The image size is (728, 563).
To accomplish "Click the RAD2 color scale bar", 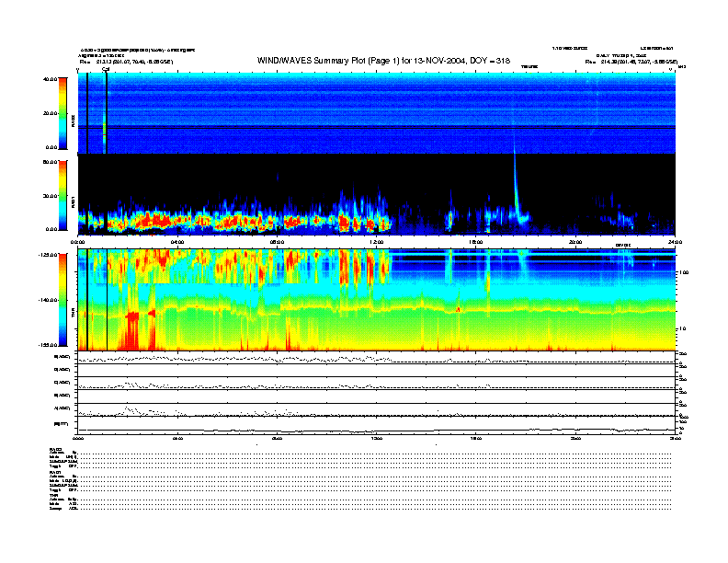I will tap(64, 113).
